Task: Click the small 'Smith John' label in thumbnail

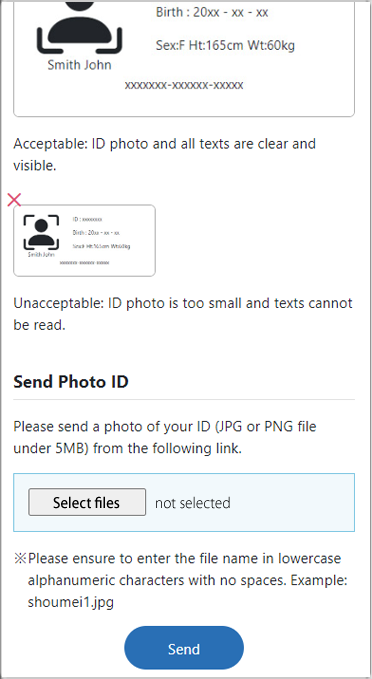Action: [41, 255]
